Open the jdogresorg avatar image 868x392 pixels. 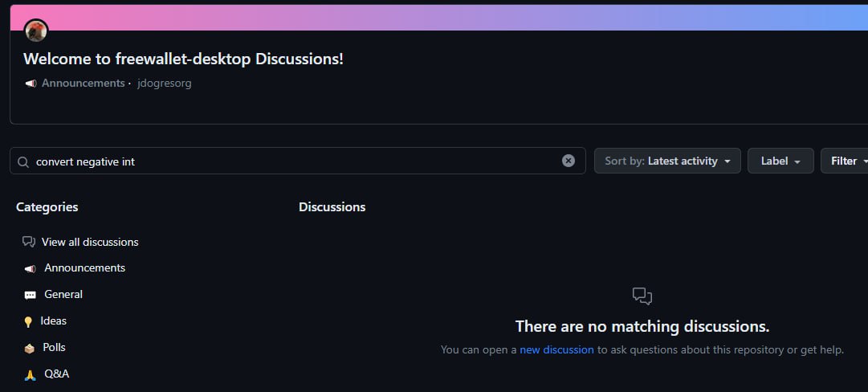pyautogui.click(x=37, y=31)
